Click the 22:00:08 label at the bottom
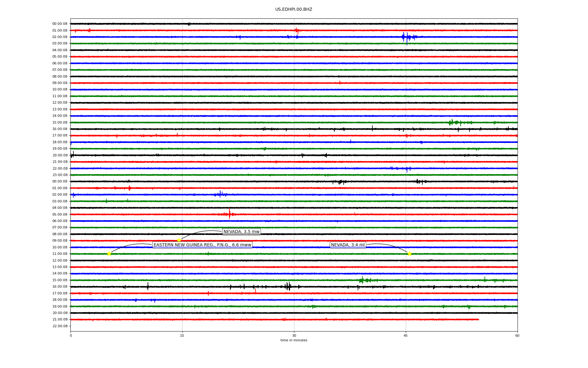 click(60, 326)
